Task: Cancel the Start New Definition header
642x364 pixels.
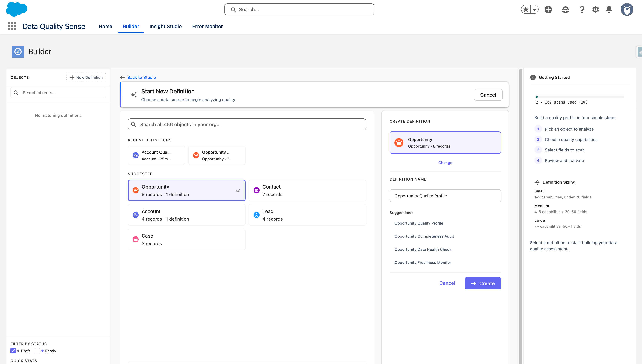Action: point(488,95)
